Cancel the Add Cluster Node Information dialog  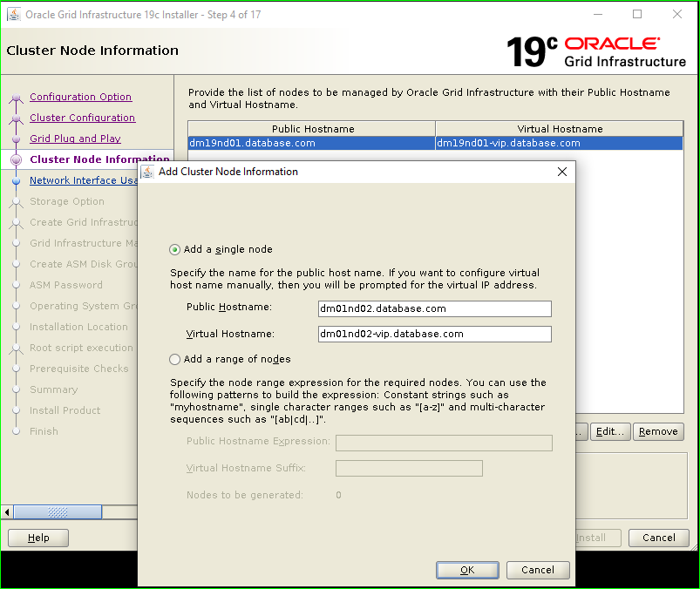[538, 570]
